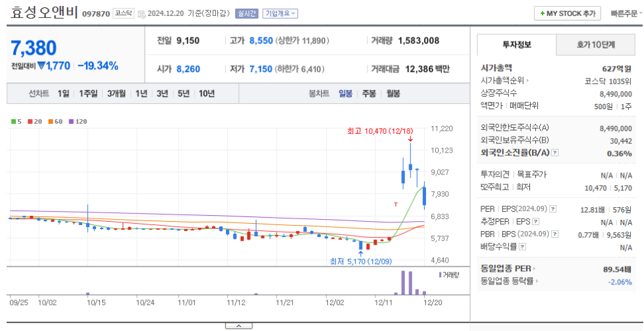
Task: Click the 최고 10,470 (12/18) chart label
Action: 380,131
